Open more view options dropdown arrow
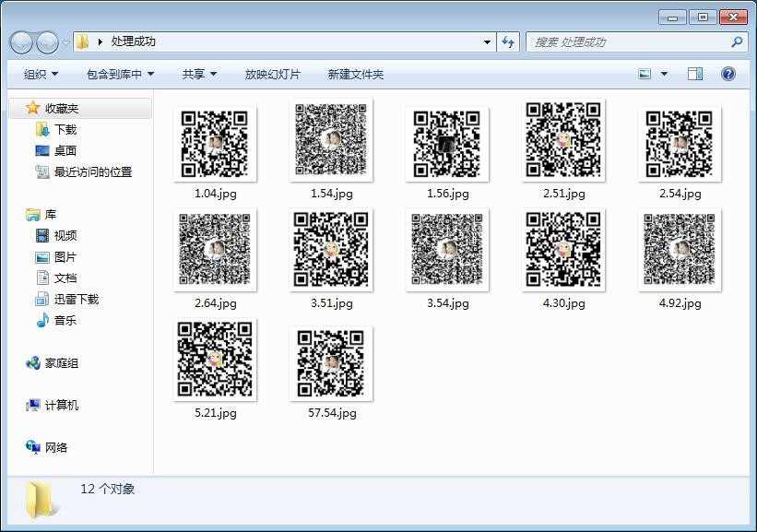This screenshot has height=532, width=757. (664, 74)
